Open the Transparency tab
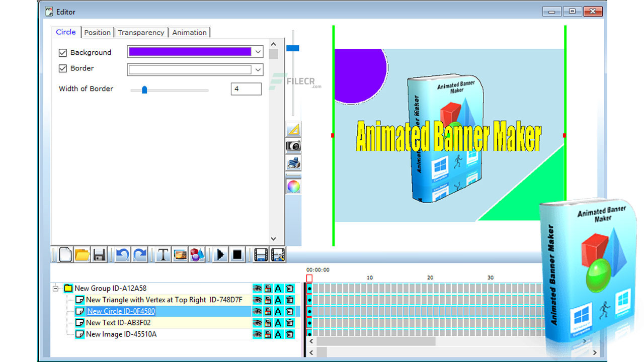 point(141,32)
